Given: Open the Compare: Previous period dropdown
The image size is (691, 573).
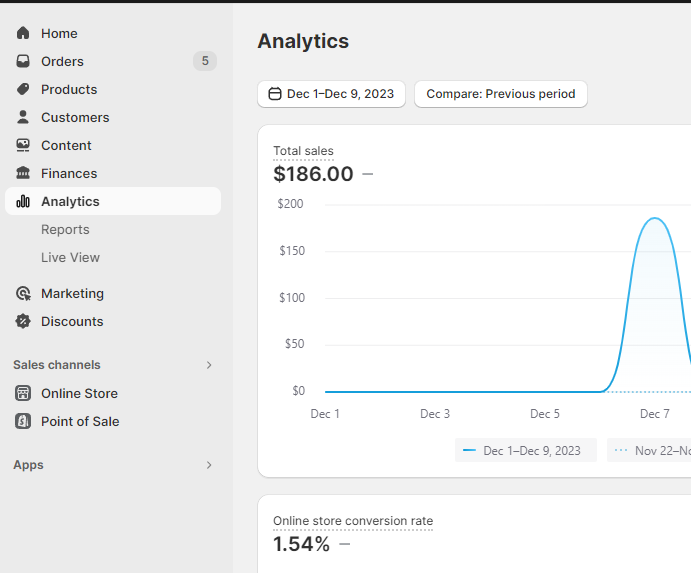Looking at the screenshot, I should tap(500, 94).
